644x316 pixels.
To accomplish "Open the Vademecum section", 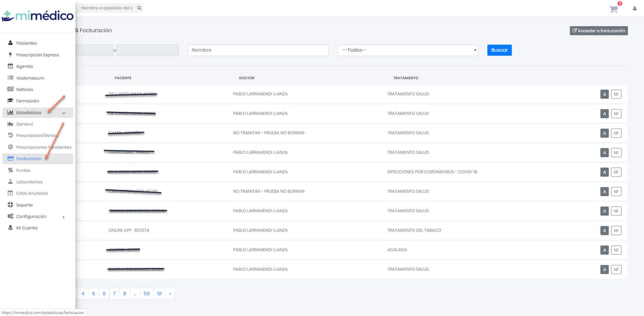I will (x=28, y=78).
